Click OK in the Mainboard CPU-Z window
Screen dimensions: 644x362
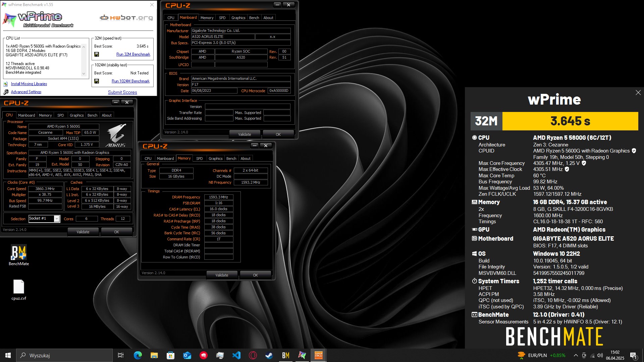pos(278,134)
